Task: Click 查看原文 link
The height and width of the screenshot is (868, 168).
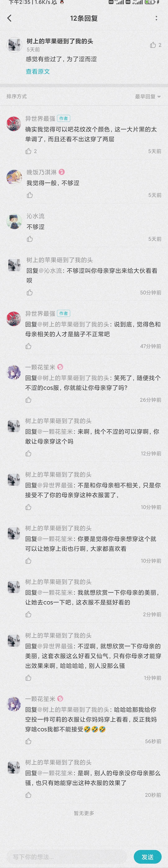Action: coord(38,71)
